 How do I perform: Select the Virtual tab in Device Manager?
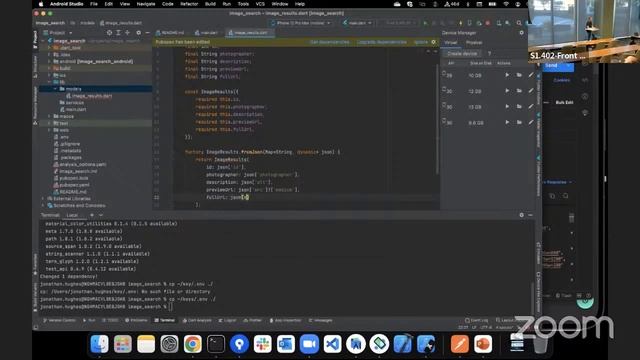point(451,42)
